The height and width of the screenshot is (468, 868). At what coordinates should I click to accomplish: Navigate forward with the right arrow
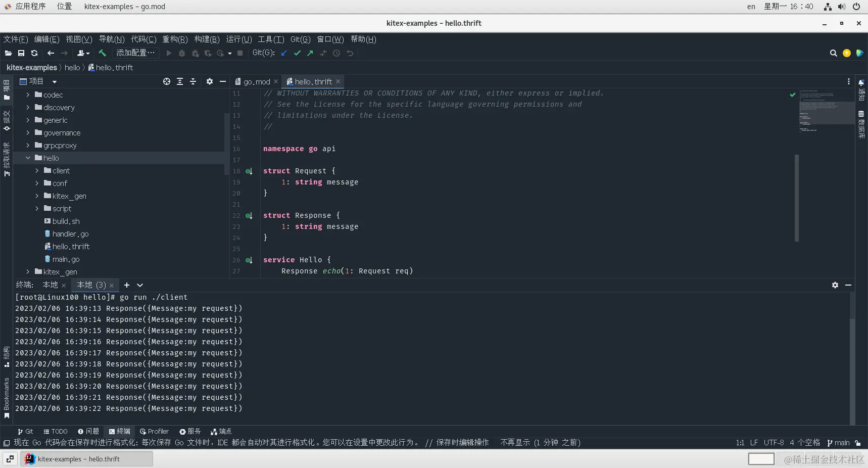[64, 53]
